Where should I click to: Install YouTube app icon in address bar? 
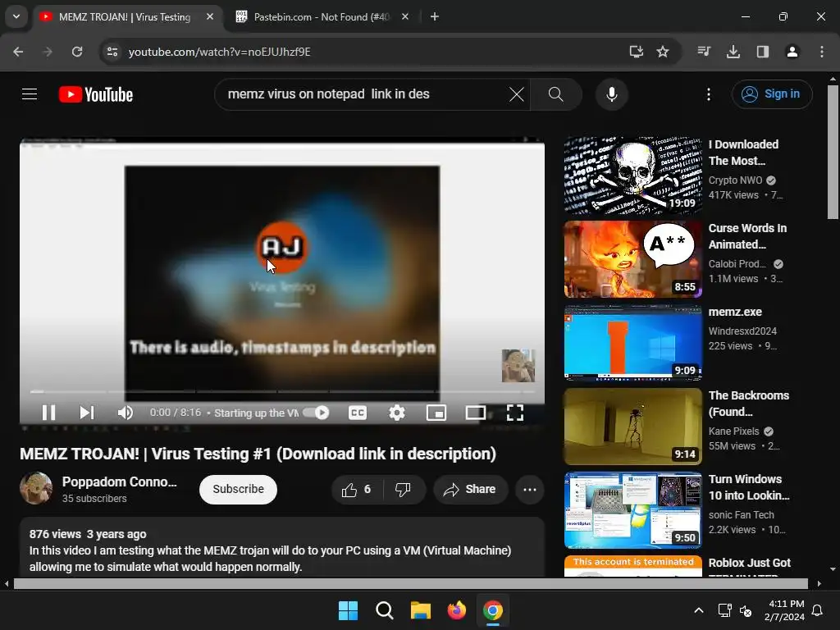[636, 52]
